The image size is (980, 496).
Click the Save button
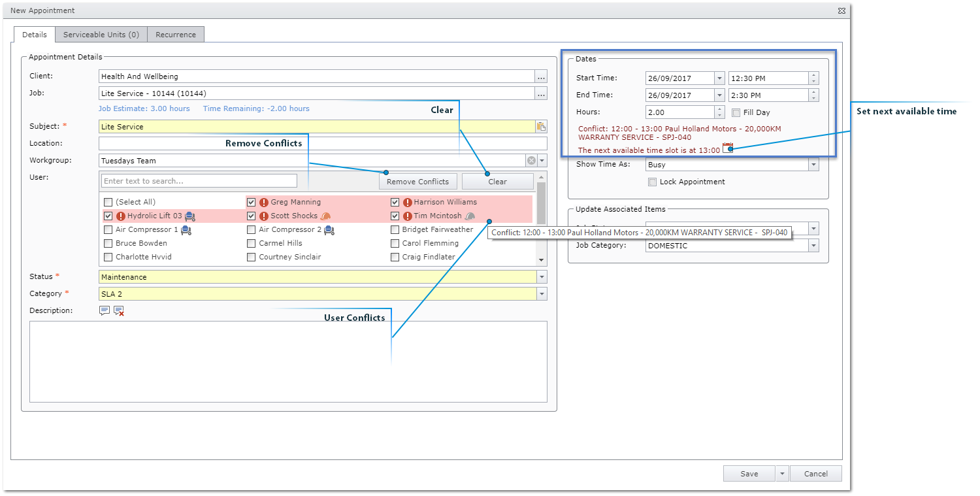click(749, 474)
